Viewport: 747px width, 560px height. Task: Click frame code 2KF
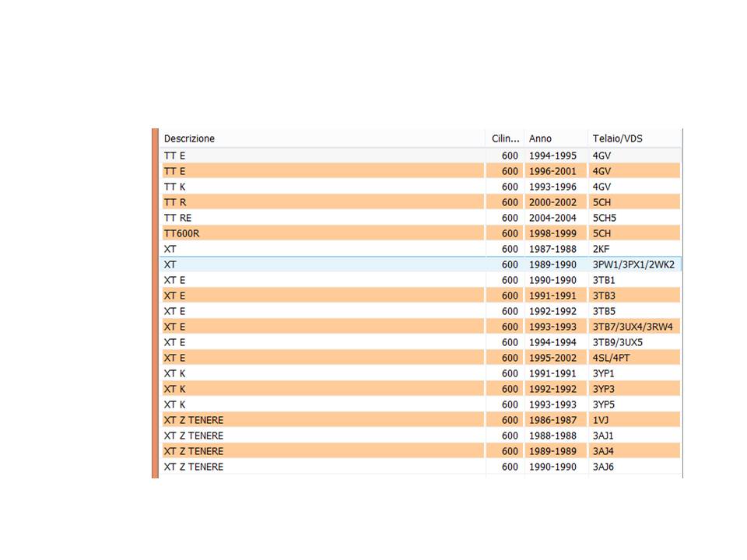(x=601, y=249)
